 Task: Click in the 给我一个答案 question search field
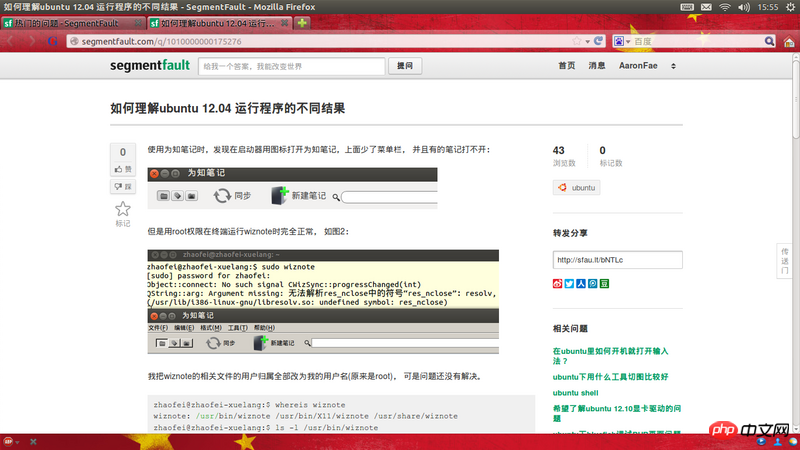291,66
